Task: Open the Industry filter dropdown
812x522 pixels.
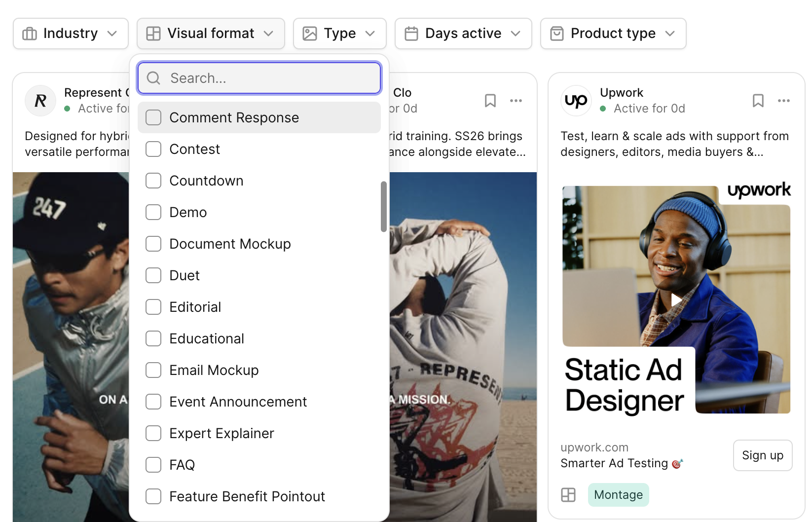Action: click(x=71, y=34)
